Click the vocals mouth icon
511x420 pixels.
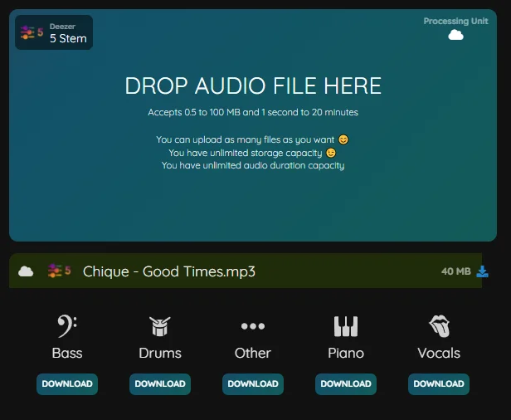tap(439, 325)
